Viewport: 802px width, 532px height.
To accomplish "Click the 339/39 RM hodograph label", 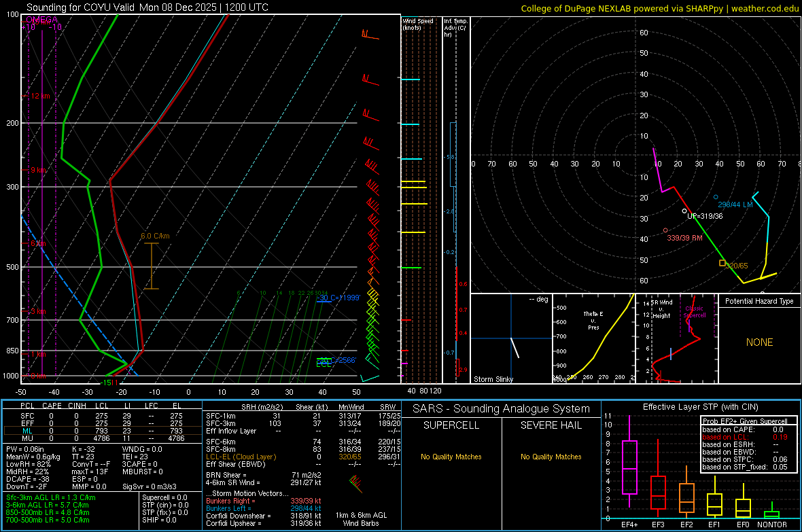I will point(684,238).
